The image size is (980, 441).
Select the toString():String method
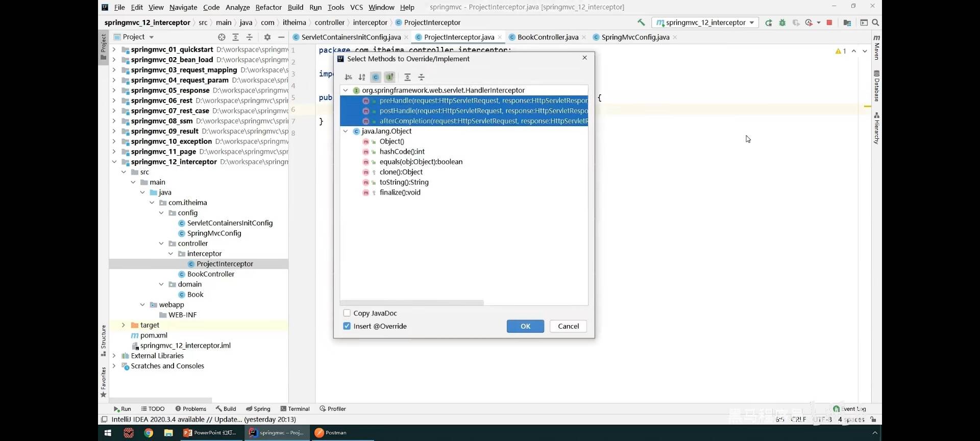404,182
